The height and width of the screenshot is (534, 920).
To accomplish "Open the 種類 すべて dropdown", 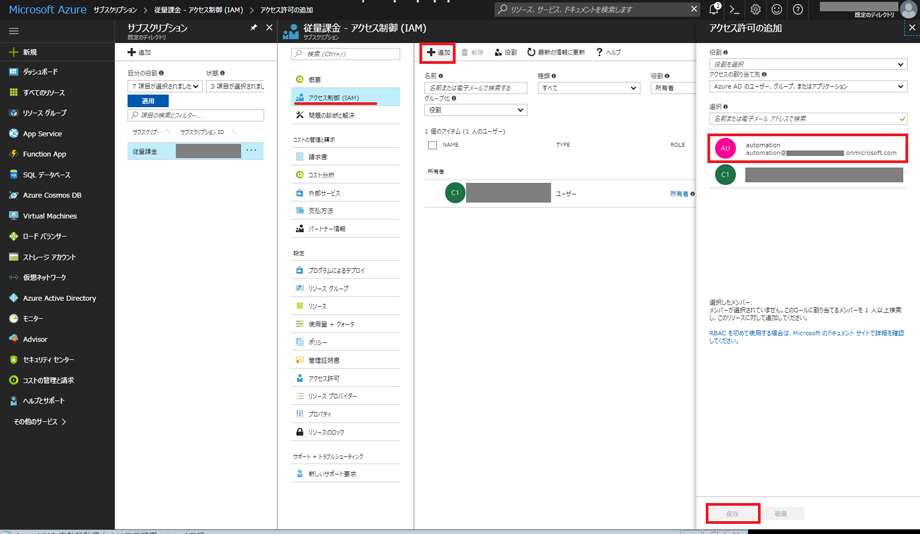I will click(588, 88).
